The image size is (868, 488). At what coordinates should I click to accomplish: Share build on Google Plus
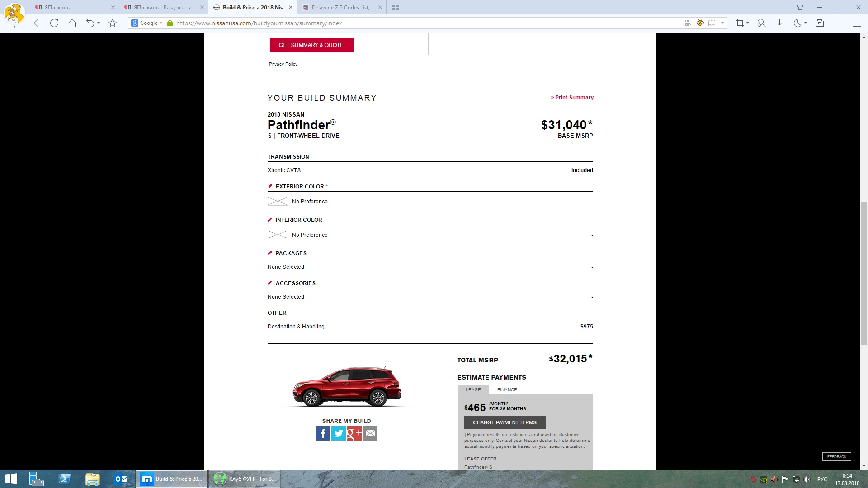point(354,433)
